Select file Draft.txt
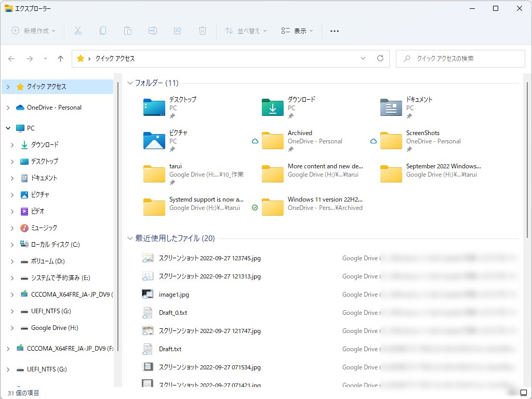The width and height of the screenshot is (532, 399). coord(170,349)
